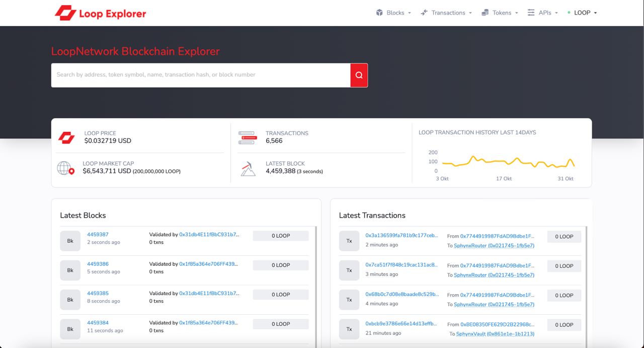Select the cube icon beside Blocks menu
Screen dimensions: 644x348
(379, 13)
